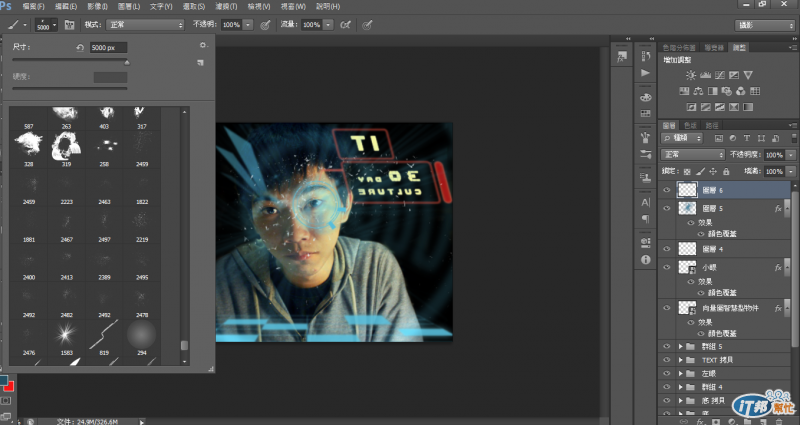Open layer 不透明度 opacity dropdown arrow
The image size is (800, 425).
(791, 155)
